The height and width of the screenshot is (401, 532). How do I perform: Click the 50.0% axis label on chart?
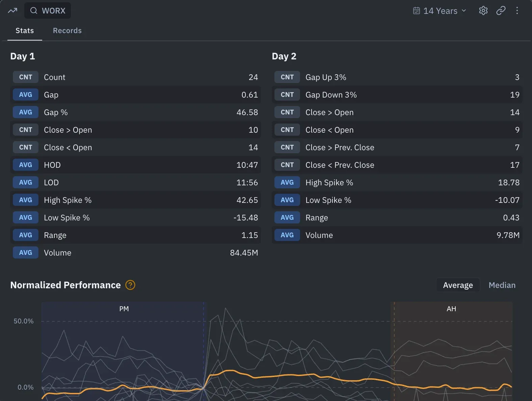(x=24, y=321)
